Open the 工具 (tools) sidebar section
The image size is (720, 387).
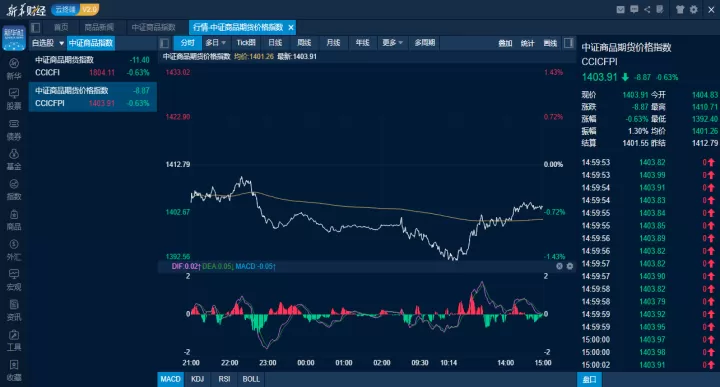14,340
